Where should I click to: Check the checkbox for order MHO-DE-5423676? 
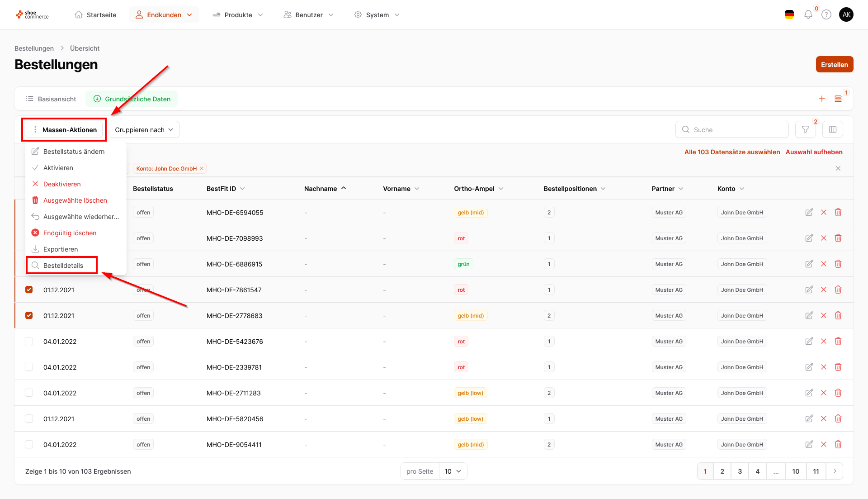point(29,342)
